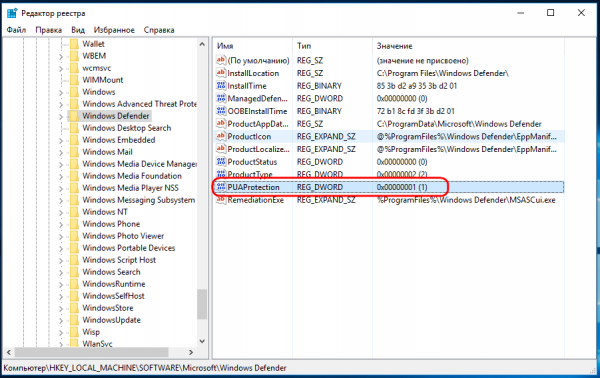The height and width of the screenshot is (378, 600).
Task: Click the folder icon of Windows Defender
Action: point(74,116)
